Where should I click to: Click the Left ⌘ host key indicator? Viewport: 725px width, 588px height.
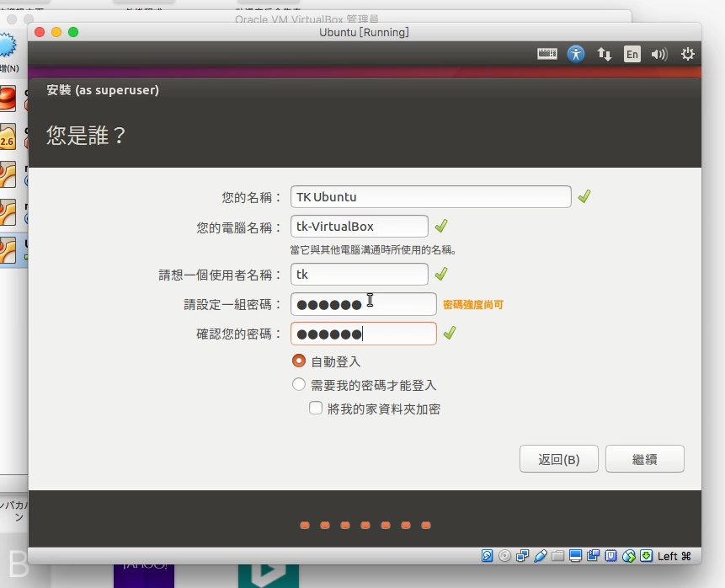tap(674, 556)
